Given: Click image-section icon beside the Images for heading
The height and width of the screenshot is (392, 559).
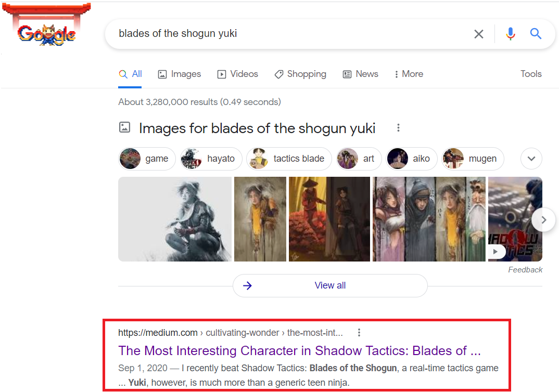Looking at the screenshot, I should [124, 127].
